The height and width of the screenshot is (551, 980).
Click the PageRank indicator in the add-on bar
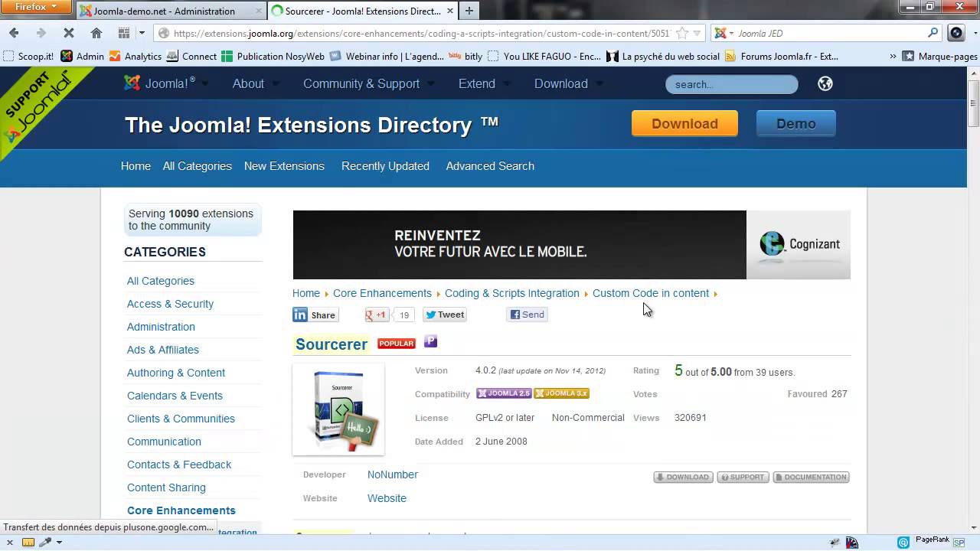coord(933,540)
